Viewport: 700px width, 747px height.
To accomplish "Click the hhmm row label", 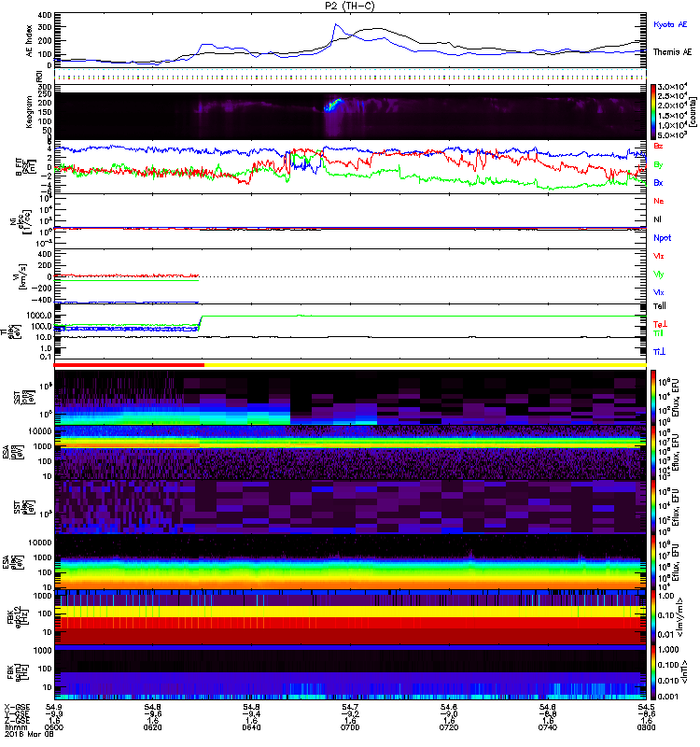I will pyautogui.click(x=14, y=727).
